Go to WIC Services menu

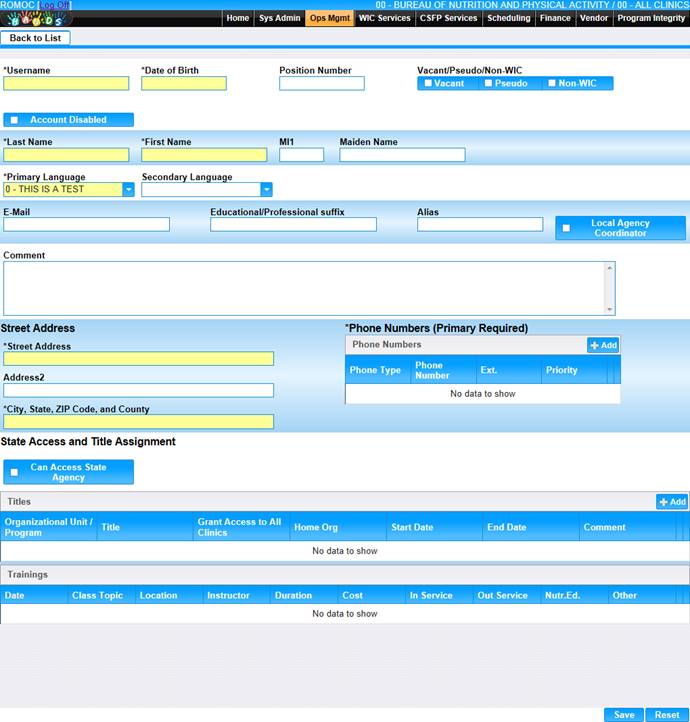[x=385, y=18]
